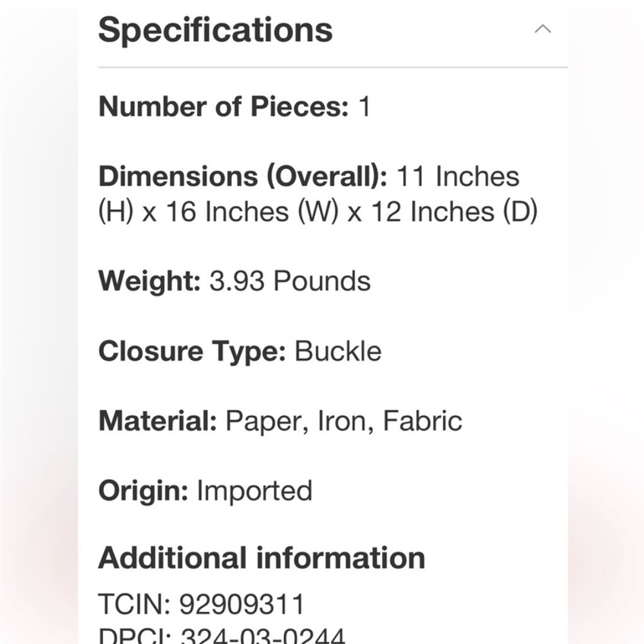The image size is (644, 644).
Task: Click the Weight label
Action: [149, 281]
